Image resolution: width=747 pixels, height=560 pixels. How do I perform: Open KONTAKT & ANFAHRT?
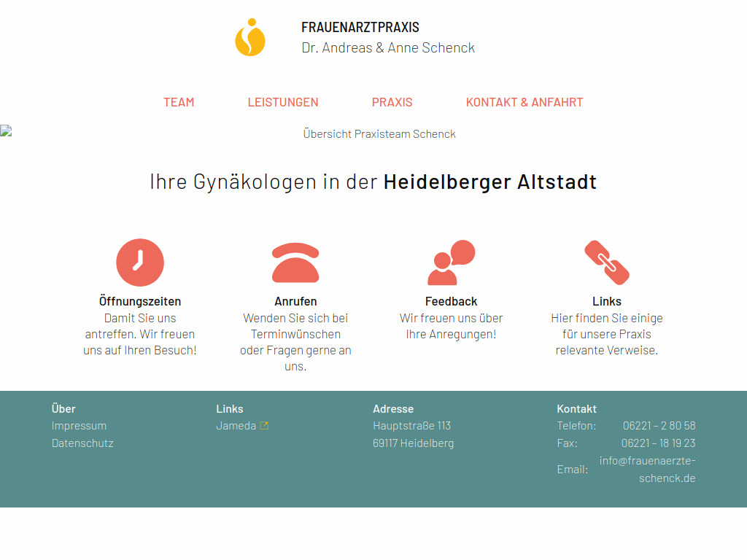point(525,102)
